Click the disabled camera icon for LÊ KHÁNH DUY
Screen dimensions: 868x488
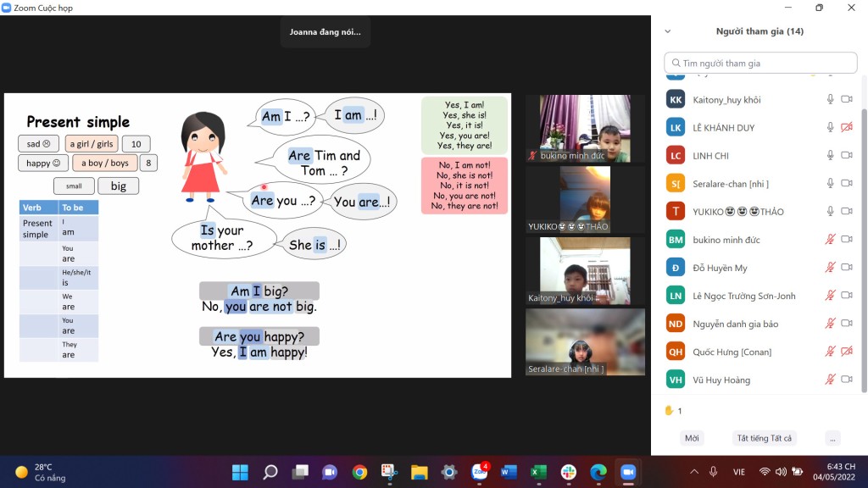(x=846, y=128)
